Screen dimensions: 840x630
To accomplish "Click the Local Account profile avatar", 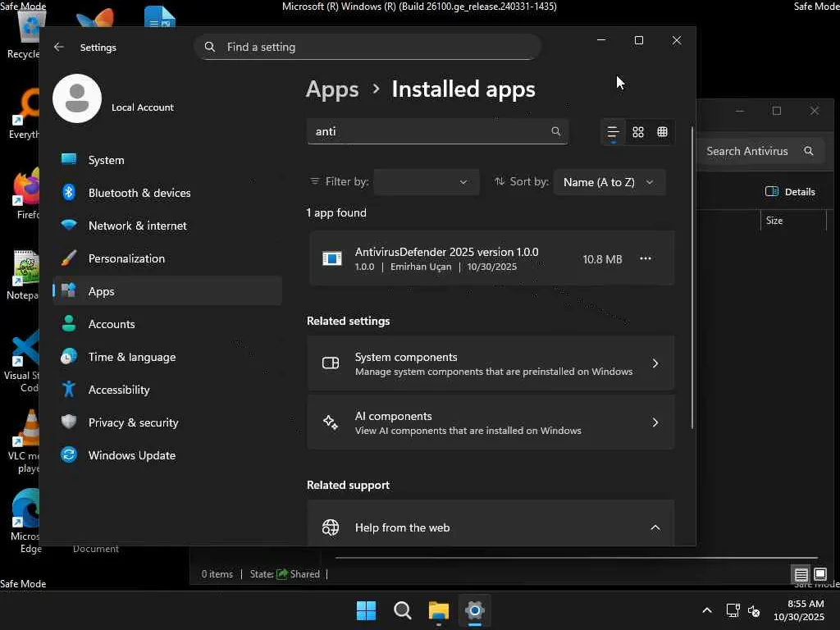I will tap(77, 98).
